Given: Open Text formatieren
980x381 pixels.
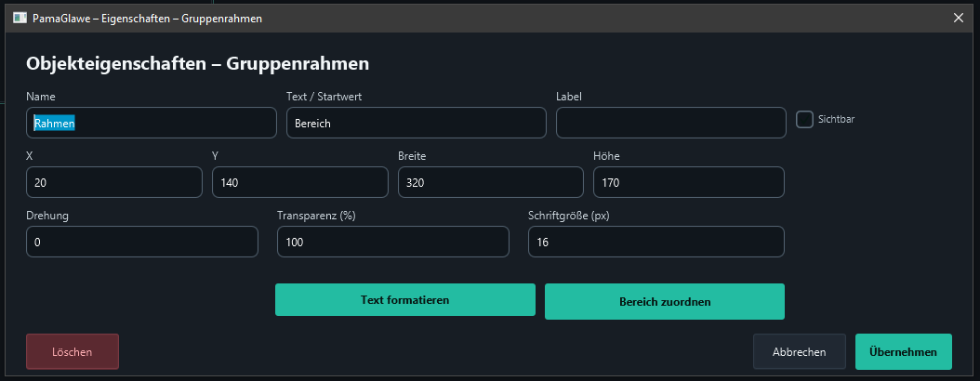Looking at the screenshot, I should click(x=405, y=300).
